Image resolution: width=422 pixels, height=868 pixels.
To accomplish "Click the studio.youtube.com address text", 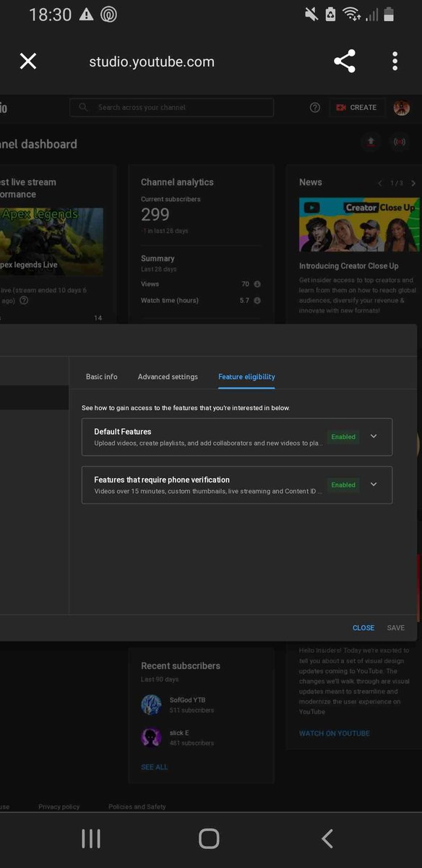I will [x=152, y=62].
